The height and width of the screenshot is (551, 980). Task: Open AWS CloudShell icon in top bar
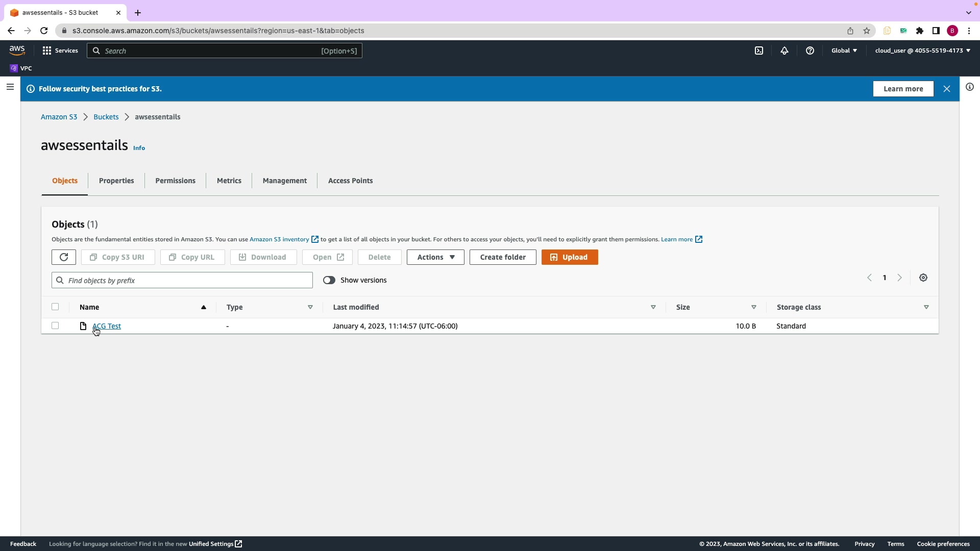coord(759,51)
